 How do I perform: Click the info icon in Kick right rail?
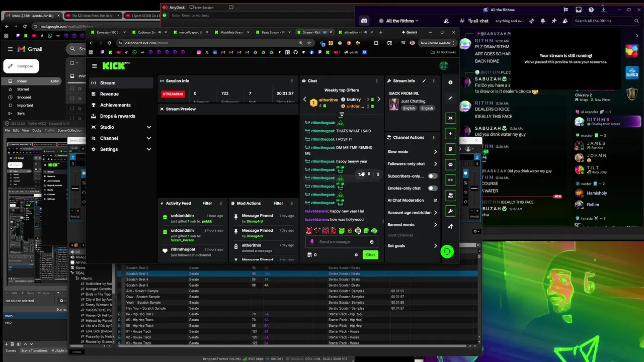450,82
